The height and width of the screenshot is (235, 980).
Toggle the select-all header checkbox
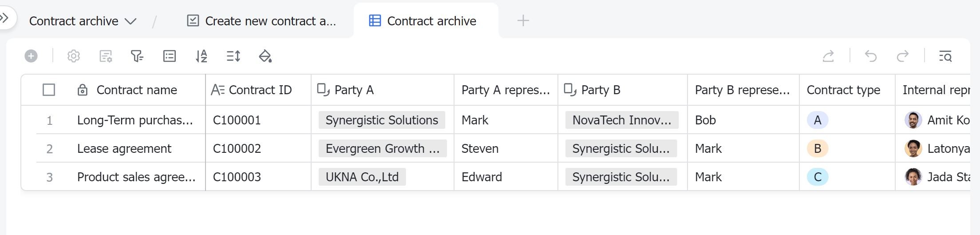(x=49, y=90)
